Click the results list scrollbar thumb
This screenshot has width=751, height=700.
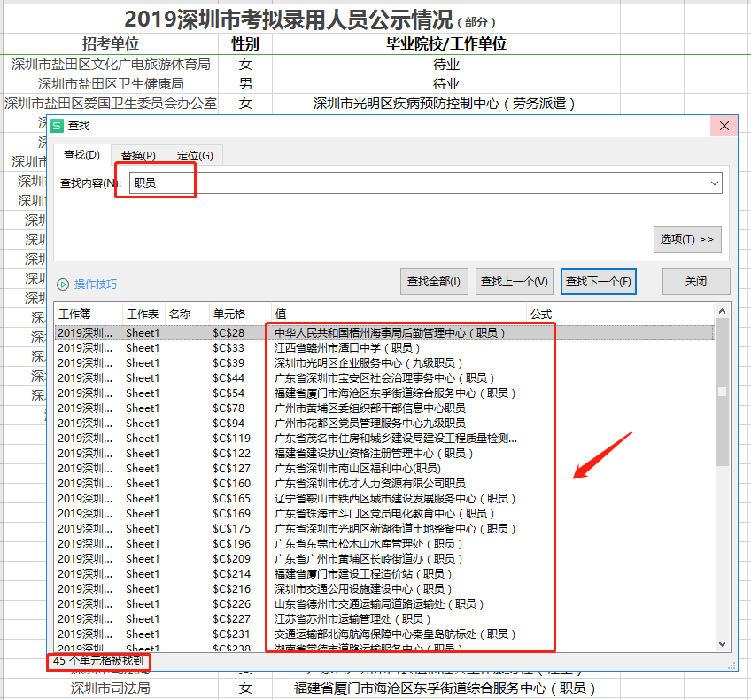[723, 392]
